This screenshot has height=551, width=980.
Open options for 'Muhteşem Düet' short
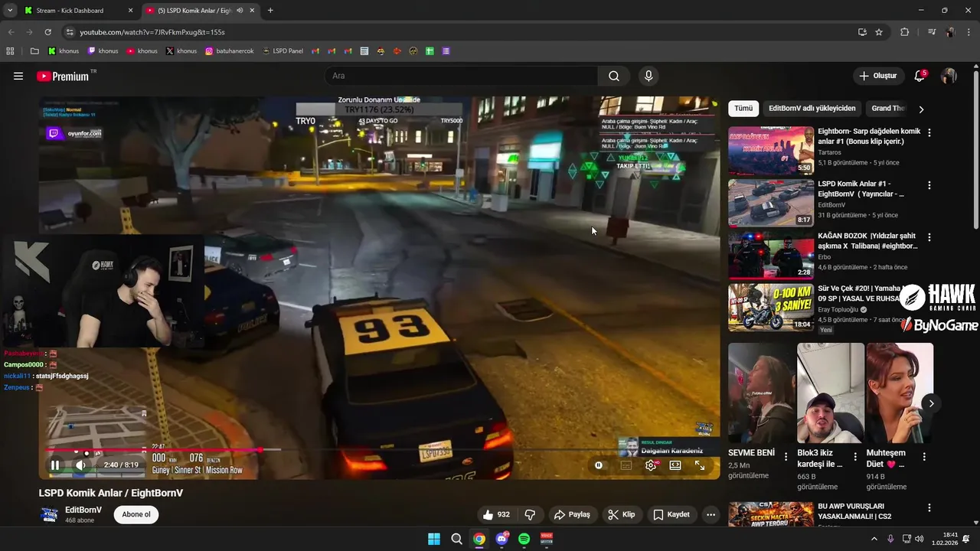pyautogui.click(x=923, y=457)
